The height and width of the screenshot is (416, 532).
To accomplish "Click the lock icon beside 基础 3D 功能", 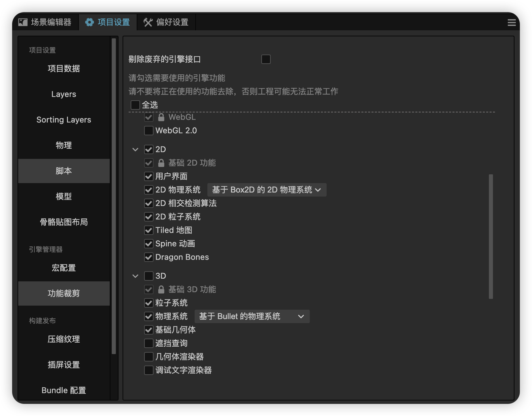I will [161, 289].
